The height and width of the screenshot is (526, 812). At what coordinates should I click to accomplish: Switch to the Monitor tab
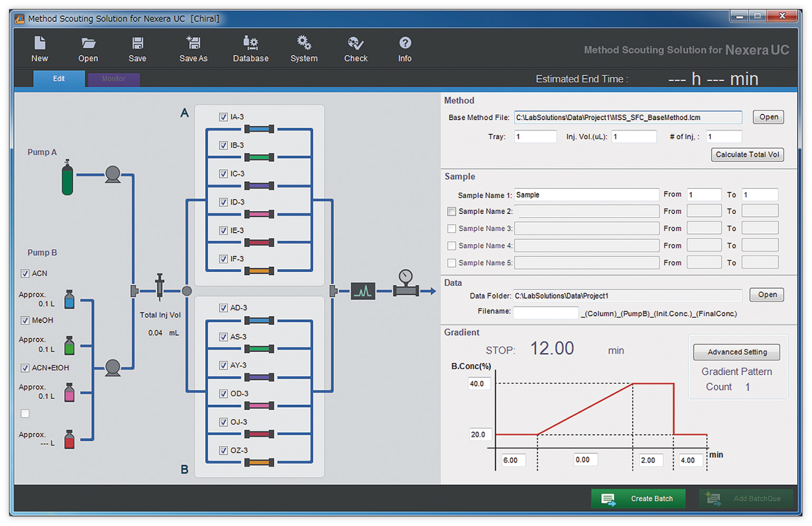(113, 79)
